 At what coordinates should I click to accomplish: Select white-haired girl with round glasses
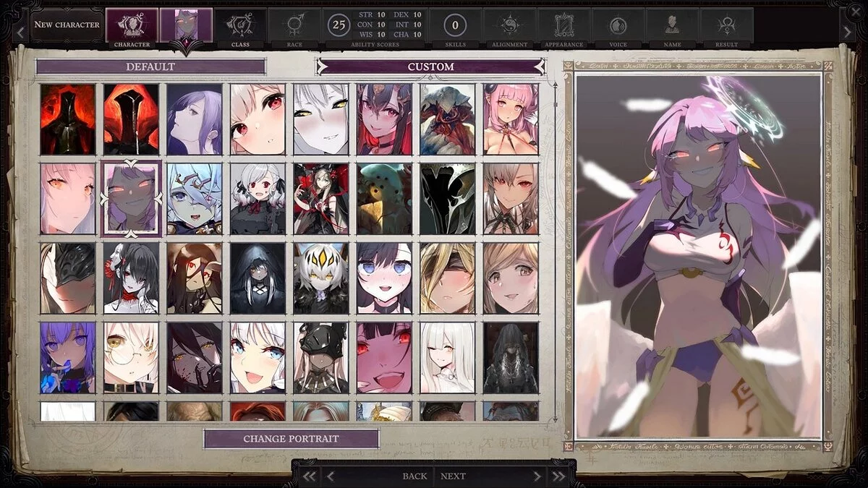(131, 358)
